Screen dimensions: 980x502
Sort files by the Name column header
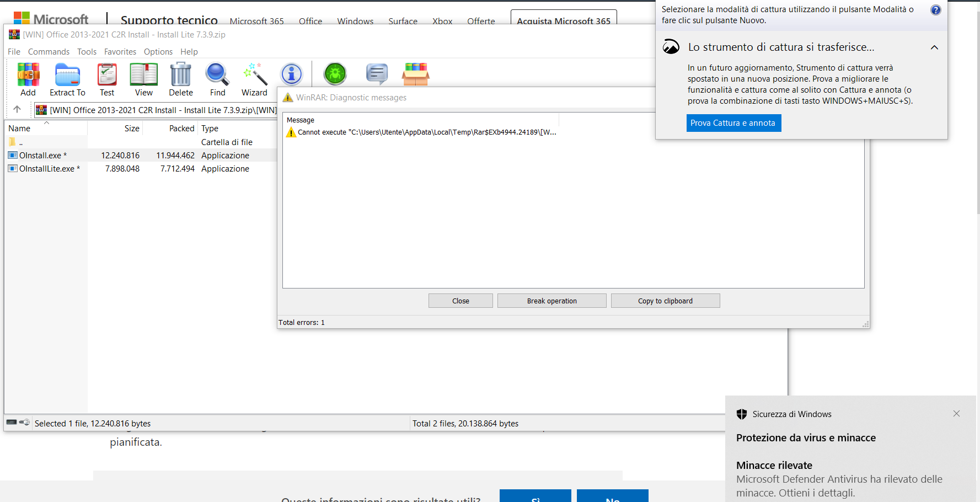pos(46,128)
